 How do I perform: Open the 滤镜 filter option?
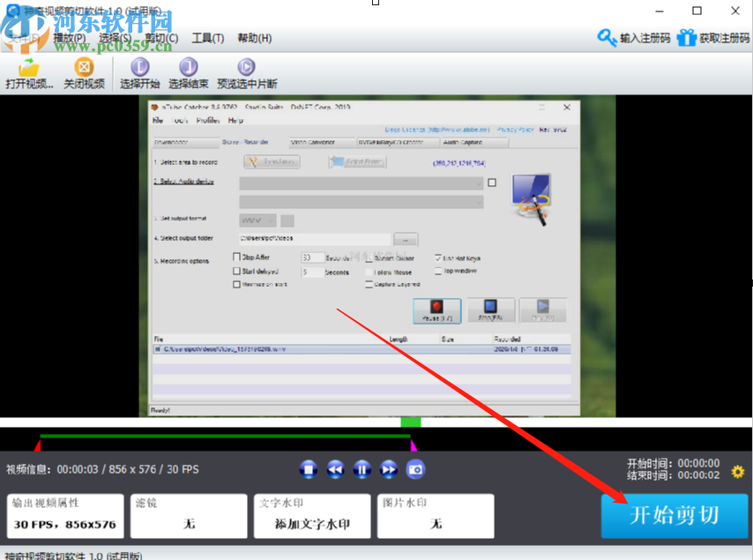click(x=189, y=516)
